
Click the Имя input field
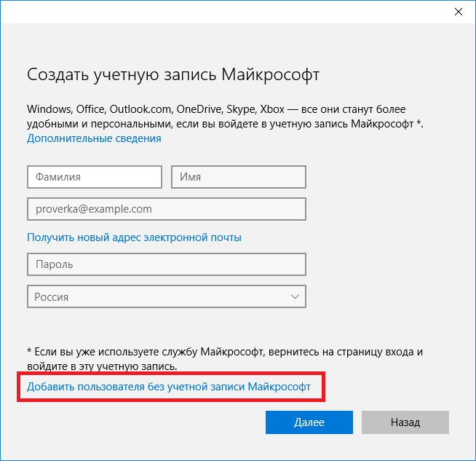point(239,177)
